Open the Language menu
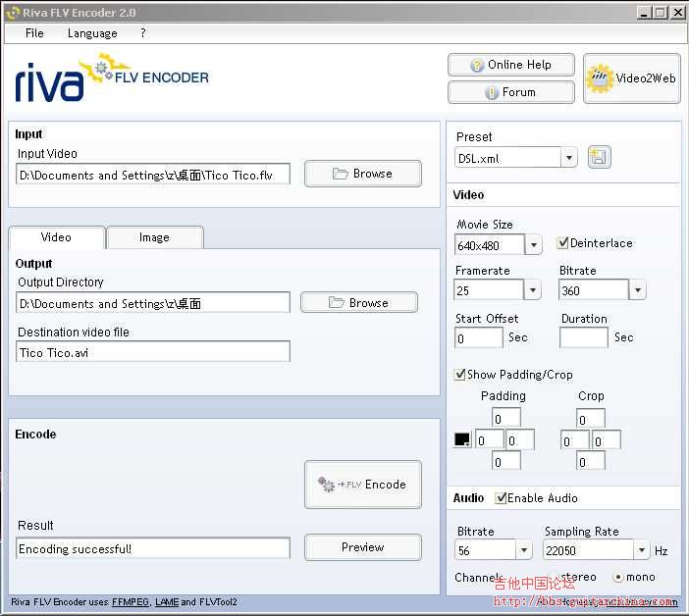Screen dimensions: 689x616 click(x=92, y=33)
